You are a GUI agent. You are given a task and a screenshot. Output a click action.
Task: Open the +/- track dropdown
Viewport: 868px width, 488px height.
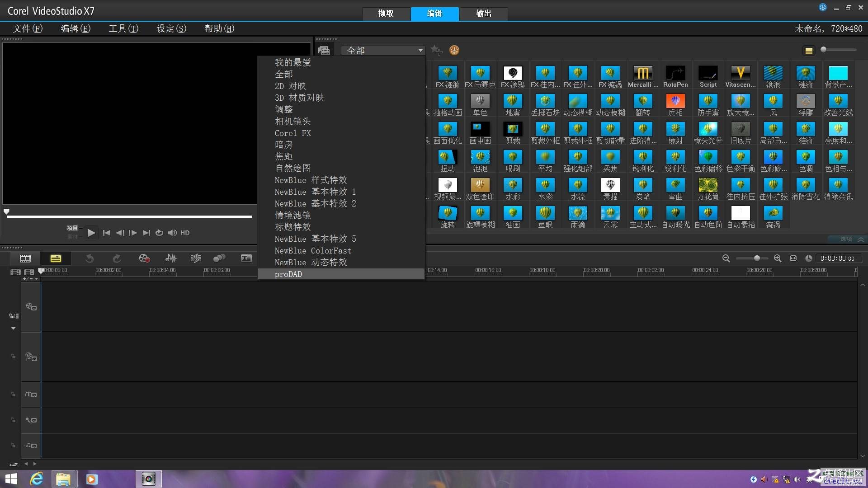pyautogui.click(x=30, y=279)
